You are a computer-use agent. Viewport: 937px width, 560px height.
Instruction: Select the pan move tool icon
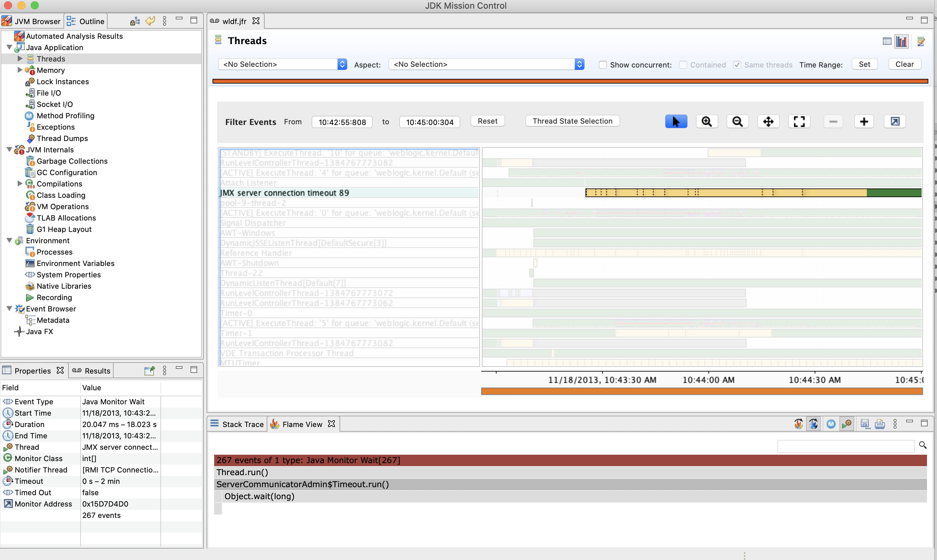(768, 122)
